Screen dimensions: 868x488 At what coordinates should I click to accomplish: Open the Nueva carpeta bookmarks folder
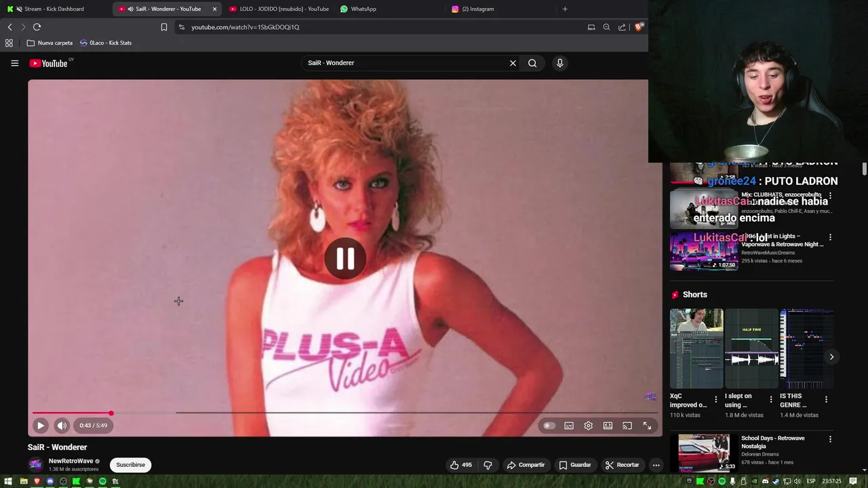(x=50, y=43)
